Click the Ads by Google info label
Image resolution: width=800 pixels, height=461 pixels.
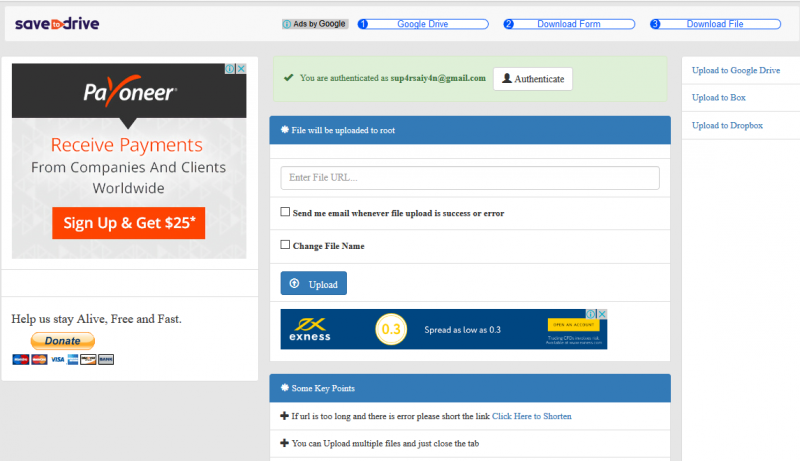tap(315, 24)
